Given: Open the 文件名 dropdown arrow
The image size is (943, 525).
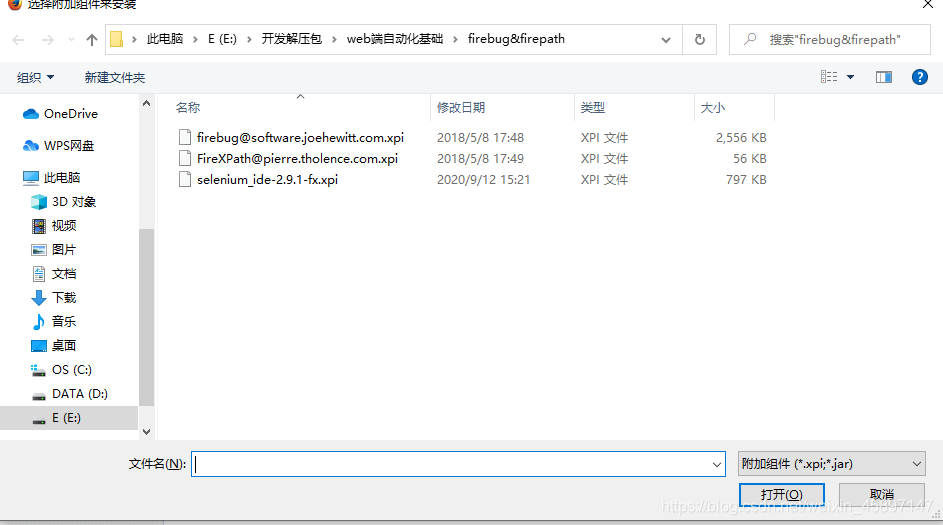Looking at the screenshot, I should (717, 464).
